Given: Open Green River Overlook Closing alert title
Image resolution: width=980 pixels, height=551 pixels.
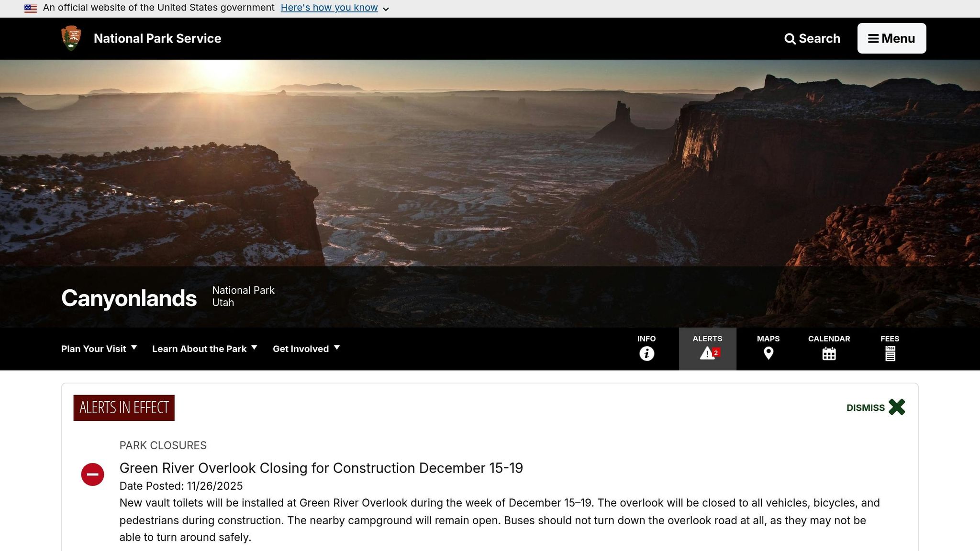Looking at the screenshot, I should pyautogui.click(x=321, y=468).
